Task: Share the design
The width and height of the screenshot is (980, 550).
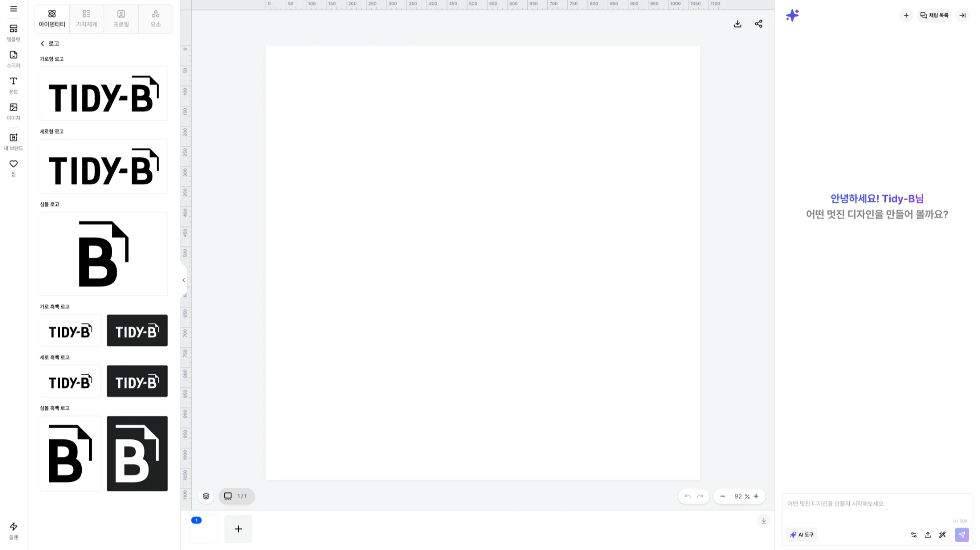Action: click(x=759, y=24)
